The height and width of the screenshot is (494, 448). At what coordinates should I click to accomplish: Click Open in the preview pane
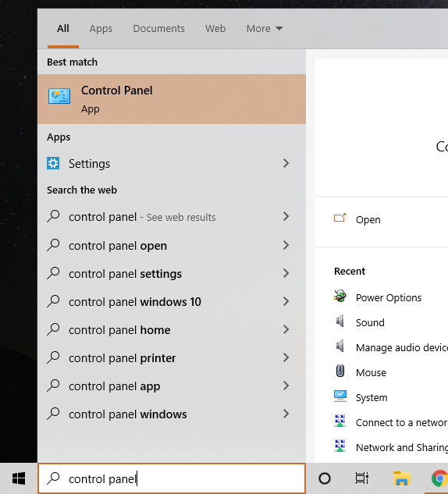coord(368,219)
